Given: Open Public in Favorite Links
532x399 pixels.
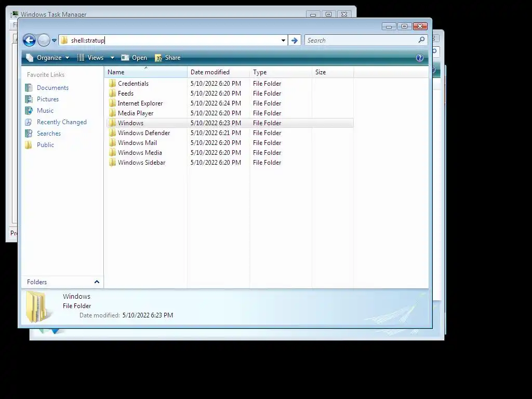Looking at the screenshot, I should pos(46,145).
